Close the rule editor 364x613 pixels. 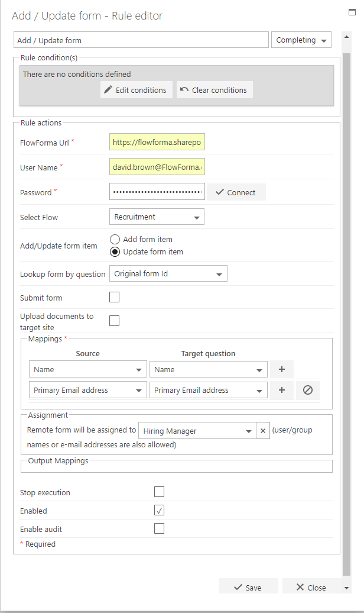(x=311, y=587)
